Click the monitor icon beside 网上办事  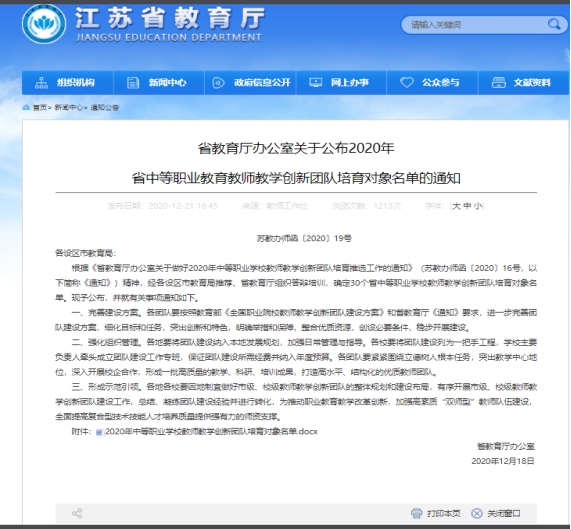[x=315, y=83]
